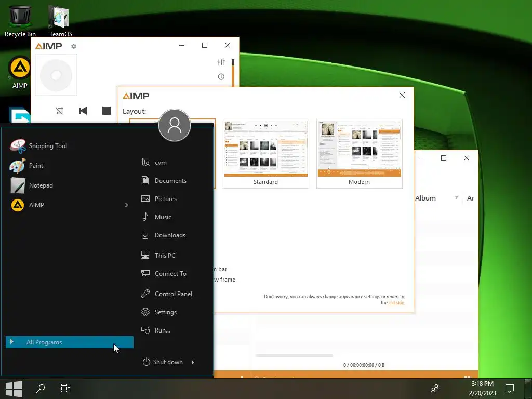This screenshot has height=399, width=532.
Task: Close the AIMP layout dialog
Action: point(402,95)
